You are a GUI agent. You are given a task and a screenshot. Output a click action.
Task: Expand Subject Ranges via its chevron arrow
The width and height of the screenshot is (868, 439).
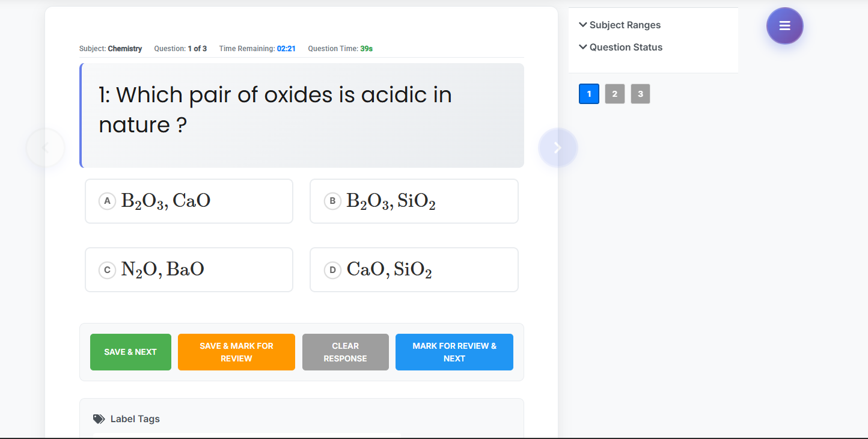(x=582, y=25)
